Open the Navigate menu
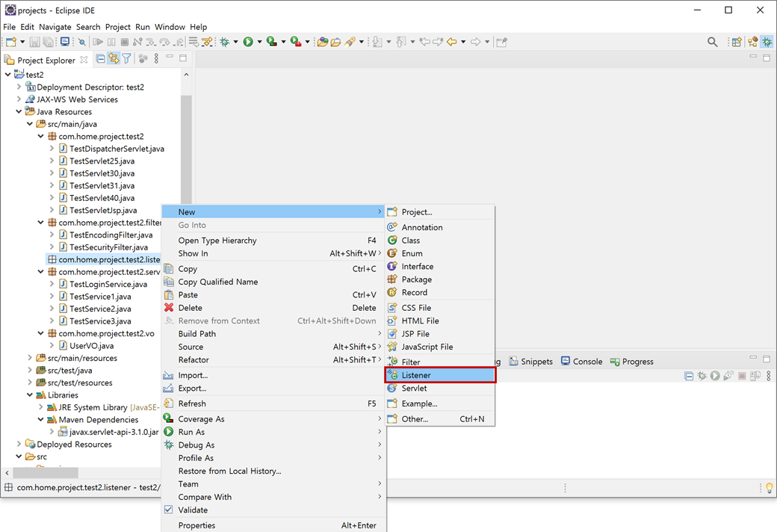 pyautogui.click(x=55, y=27)
